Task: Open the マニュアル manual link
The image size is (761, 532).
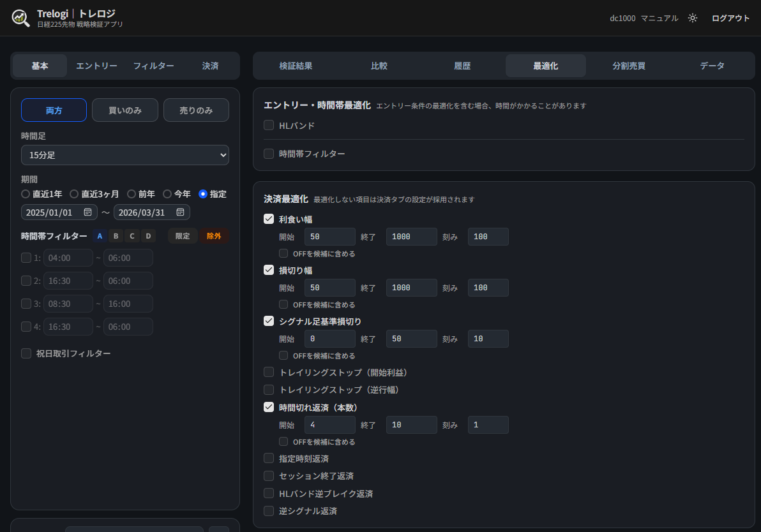Action: (659, 18)
